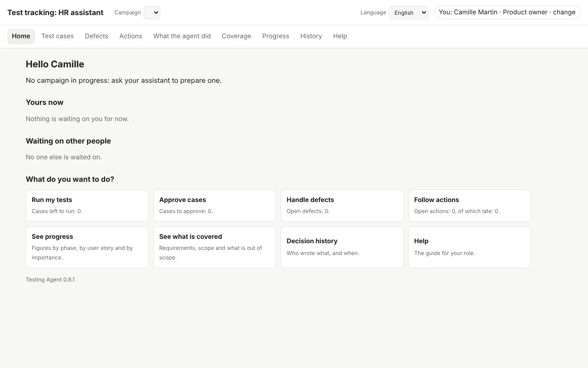Screen dimensions: 588x368
Task: Switch to the Coverage tab
Action: [236, 36]
